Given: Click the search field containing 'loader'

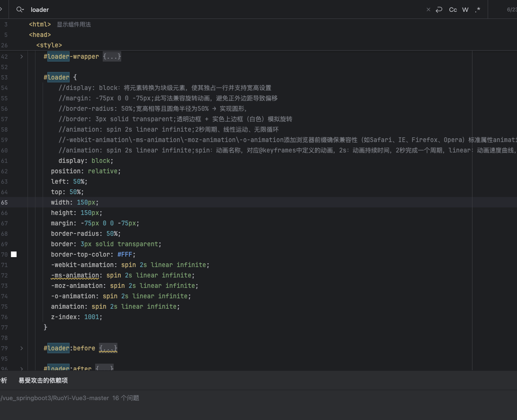Looking at the screenshot, I should coord(189,9).
